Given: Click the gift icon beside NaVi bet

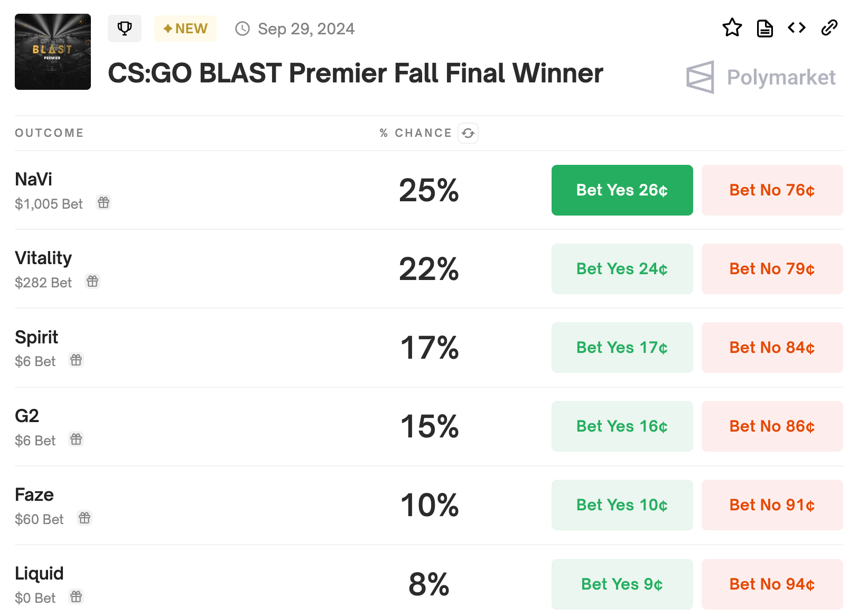Looking at the screenshot, I should click(x=104, y=202).
